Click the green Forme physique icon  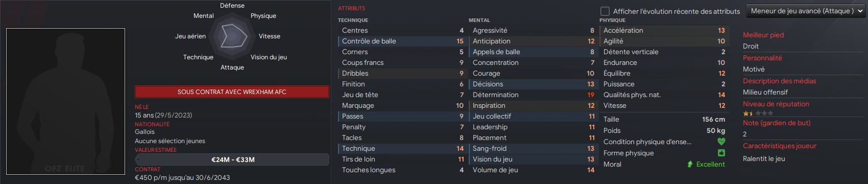pyautogui.click(x=721, y=153)
